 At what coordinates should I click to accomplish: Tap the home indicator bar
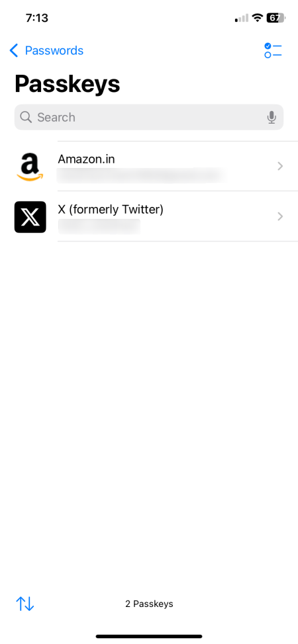(x=149, y=636)
